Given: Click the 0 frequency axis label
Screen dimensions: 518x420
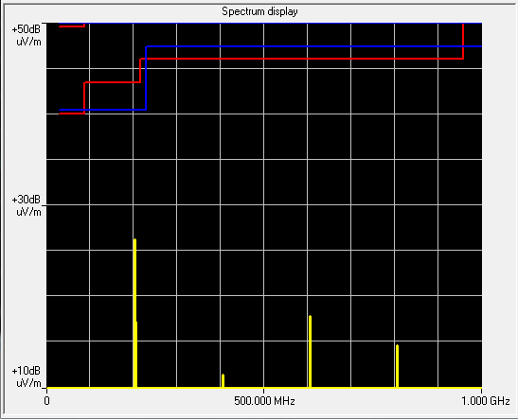Looking at the screenshot, I should [x=47, y=401].
